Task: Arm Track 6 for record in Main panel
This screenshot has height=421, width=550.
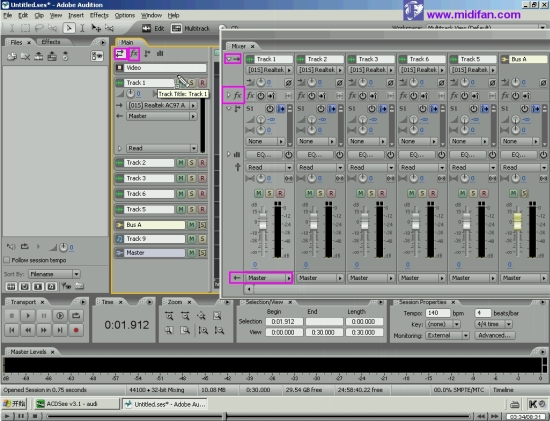Action: point(202,194)
